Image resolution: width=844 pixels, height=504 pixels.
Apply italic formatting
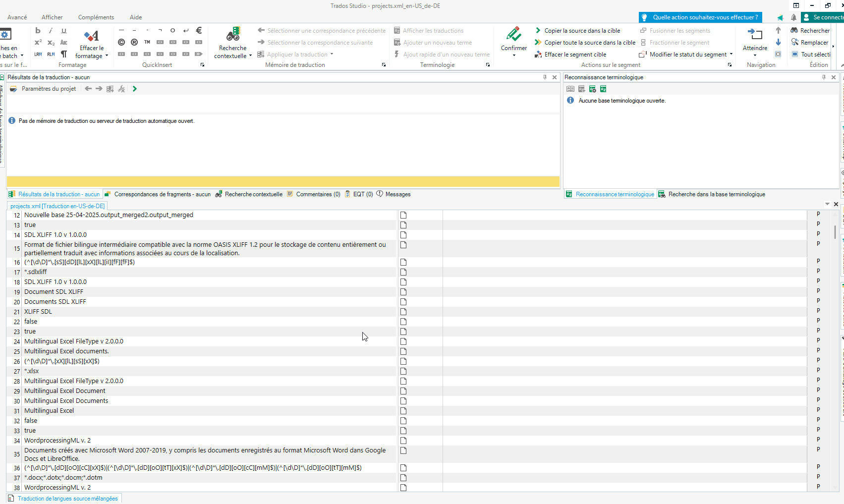click(x=51, y=31)
